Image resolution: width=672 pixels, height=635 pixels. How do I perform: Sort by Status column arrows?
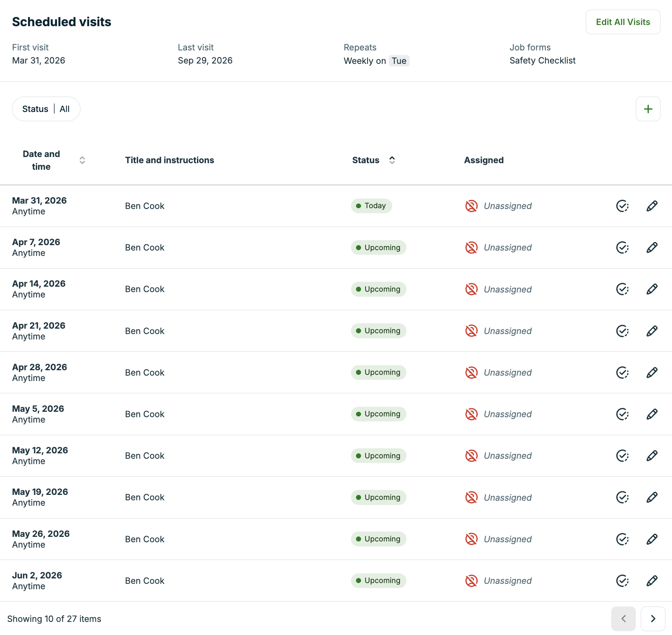pyautogui.click(x=392, y=160)
